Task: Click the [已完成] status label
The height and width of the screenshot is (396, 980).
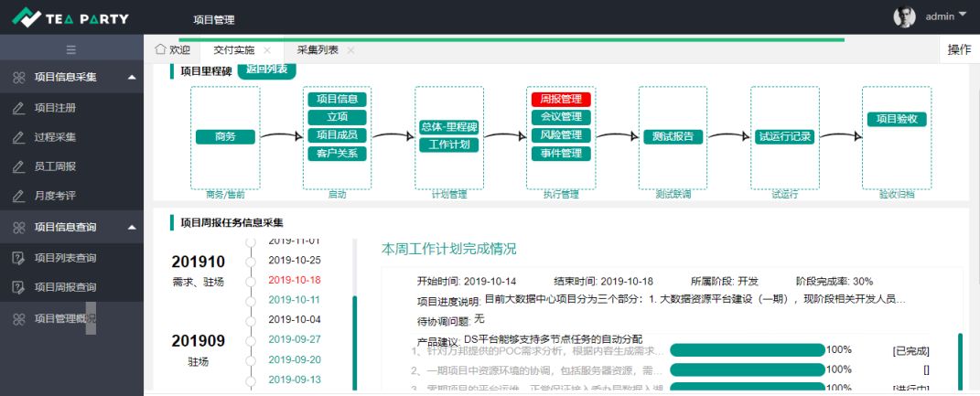Action: tap(910, 351)
